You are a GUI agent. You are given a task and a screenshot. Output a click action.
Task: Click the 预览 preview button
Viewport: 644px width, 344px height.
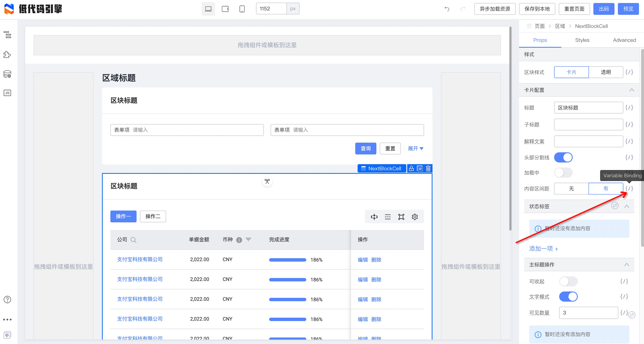628,9
